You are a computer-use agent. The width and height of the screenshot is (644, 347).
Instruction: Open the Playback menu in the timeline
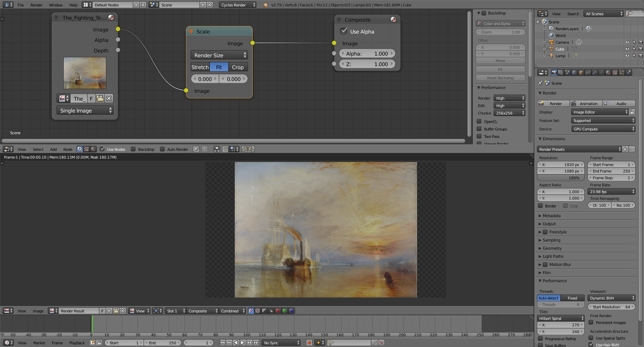(77, 343)
